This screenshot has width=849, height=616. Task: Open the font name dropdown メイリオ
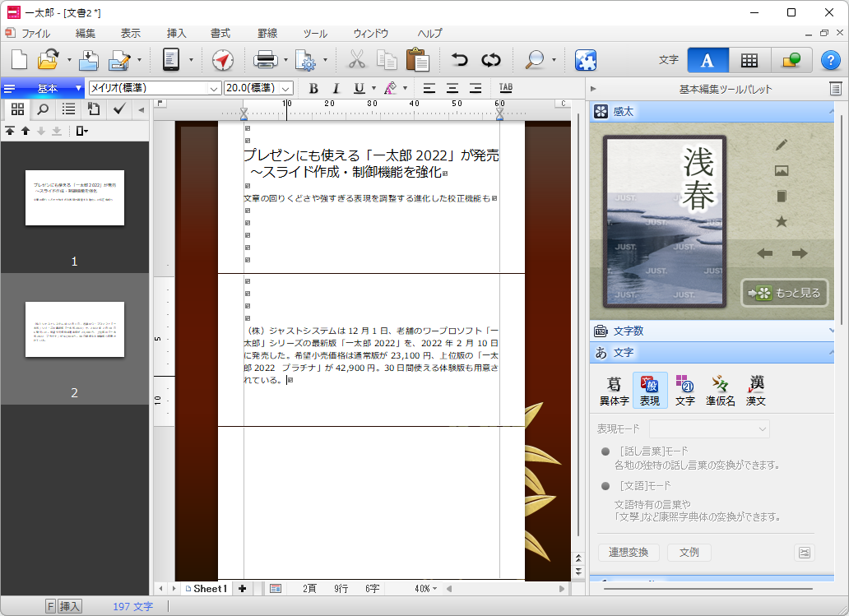155,88
